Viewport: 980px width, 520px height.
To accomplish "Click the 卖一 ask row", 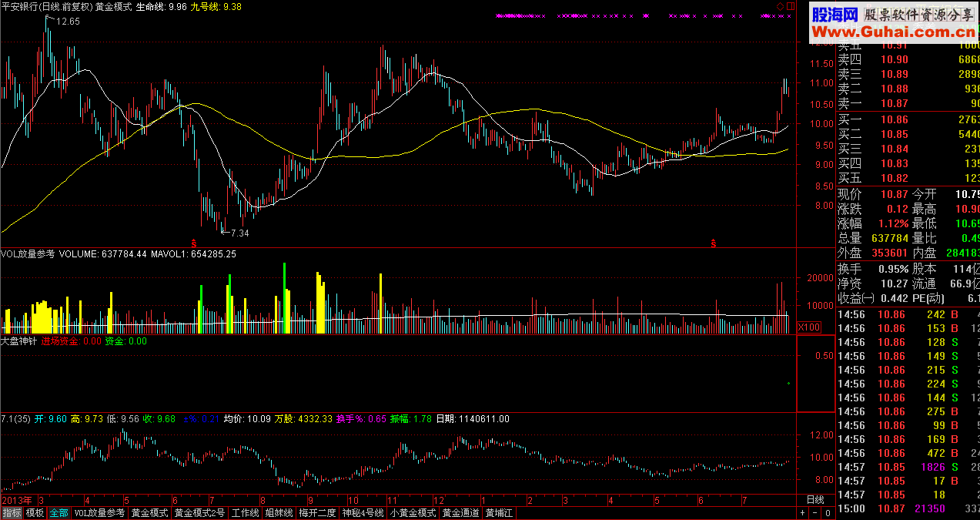I will (908, 103).
